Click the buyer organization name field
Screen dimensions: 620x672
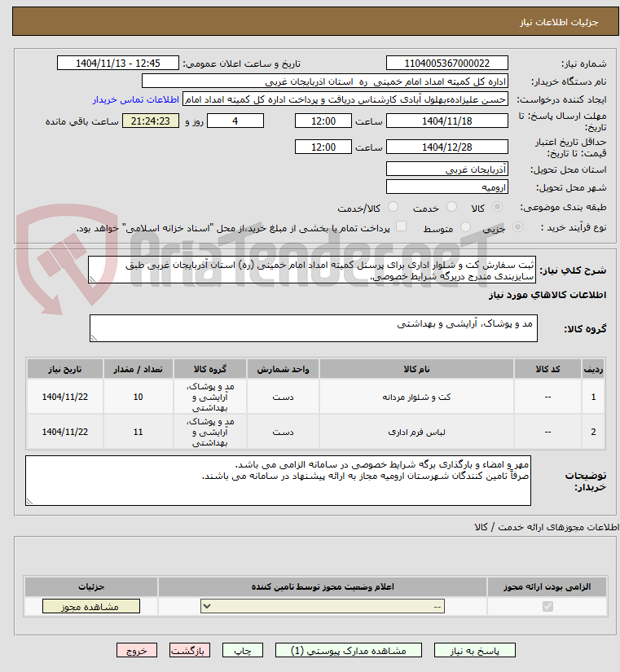tap(324, 81)
